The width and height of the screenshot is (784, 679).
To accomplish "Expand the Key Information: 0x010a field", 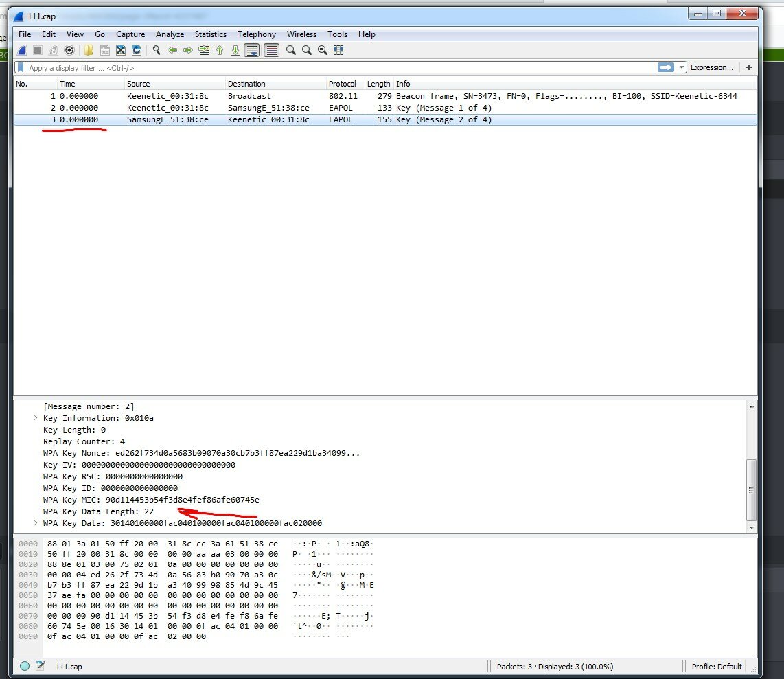I will click(x=36, y=418).
